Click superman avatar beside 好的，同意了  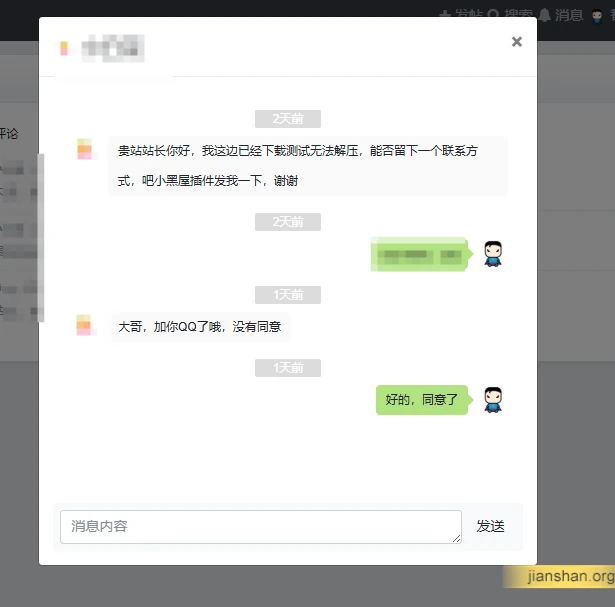[x=493, y=400]
